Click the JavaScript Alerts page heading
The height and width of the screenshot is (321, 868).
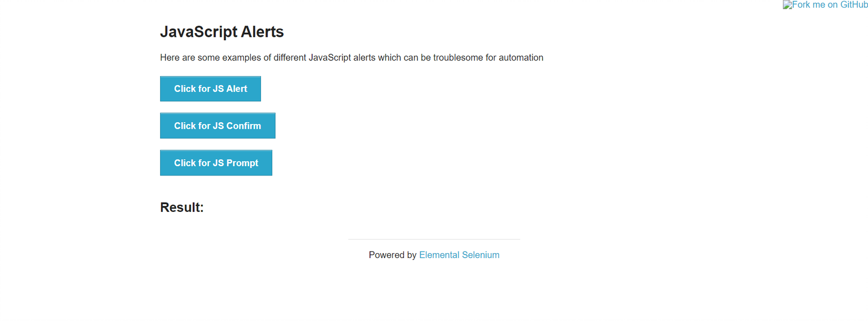[221, 32]
